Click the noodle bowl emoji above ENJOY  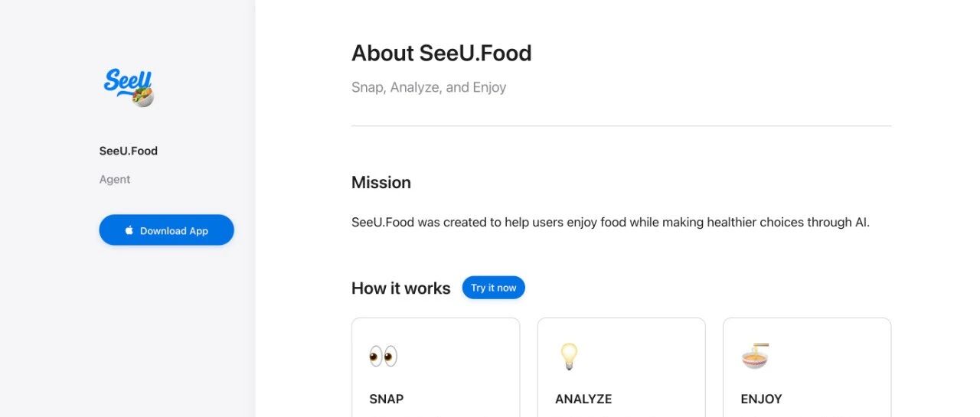[x=755, y=357]
